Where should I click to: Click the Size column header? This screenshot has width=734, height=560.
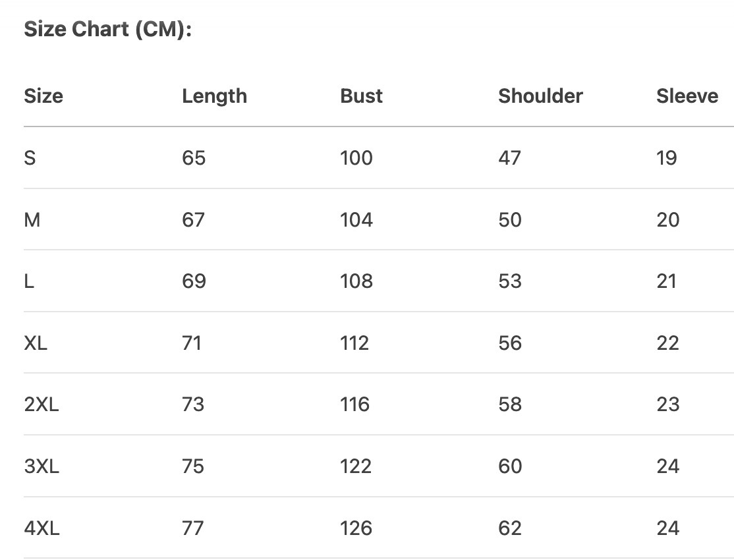pos(43,96)
